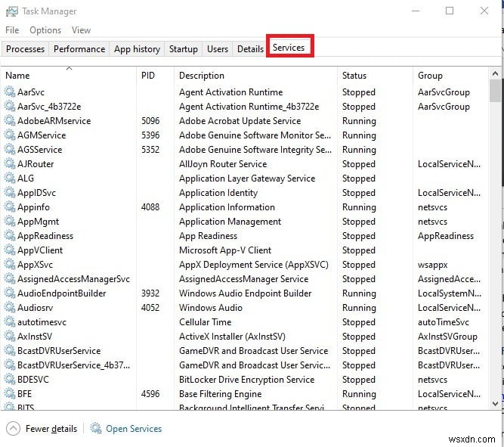Switch to the Users tab
504x447 pixels.
[x=218, y=49]
